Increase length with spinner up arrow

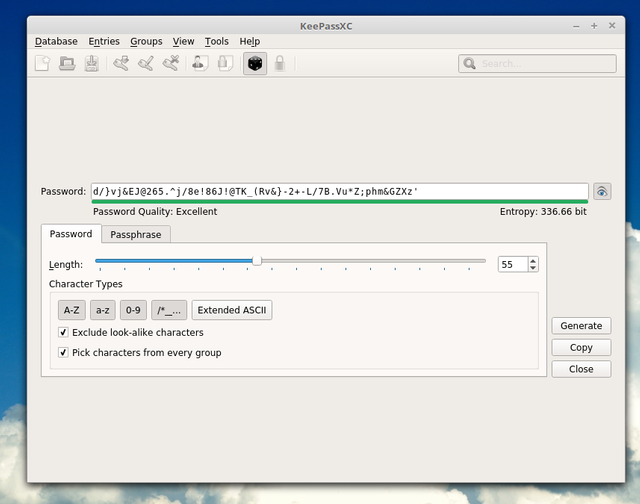[x=533, y=260]
